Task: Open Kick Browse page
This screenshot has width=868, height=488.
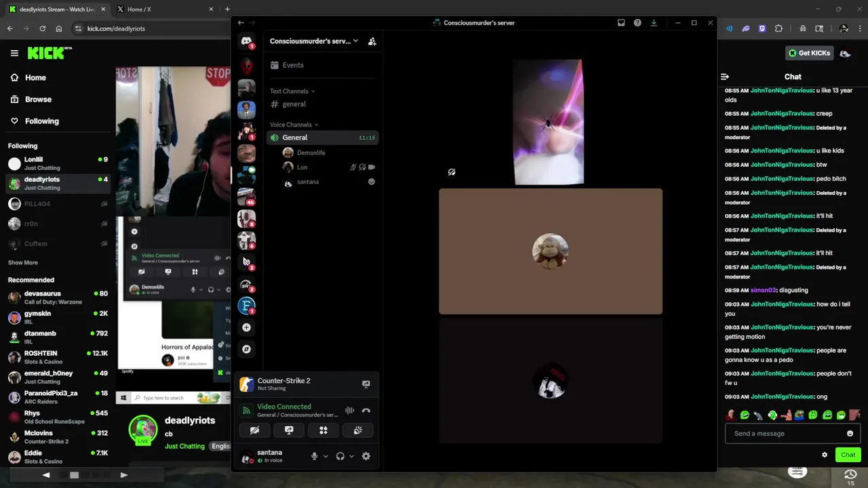Action: point(31,99)
